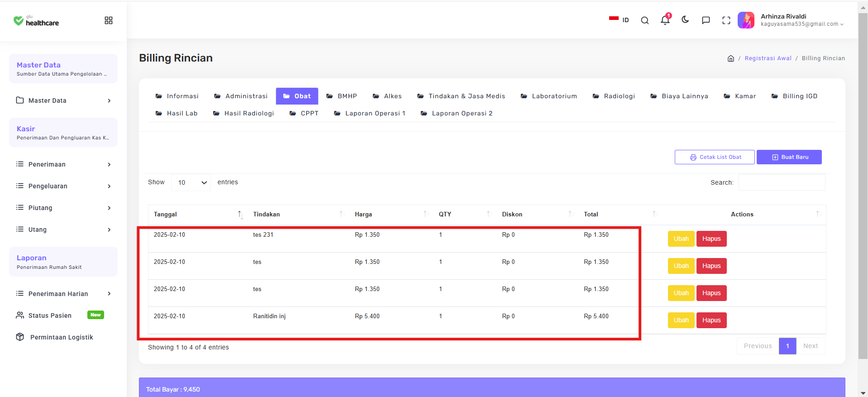Click the glu healthcare logo
Screen dimensions: 868x397
36,20
